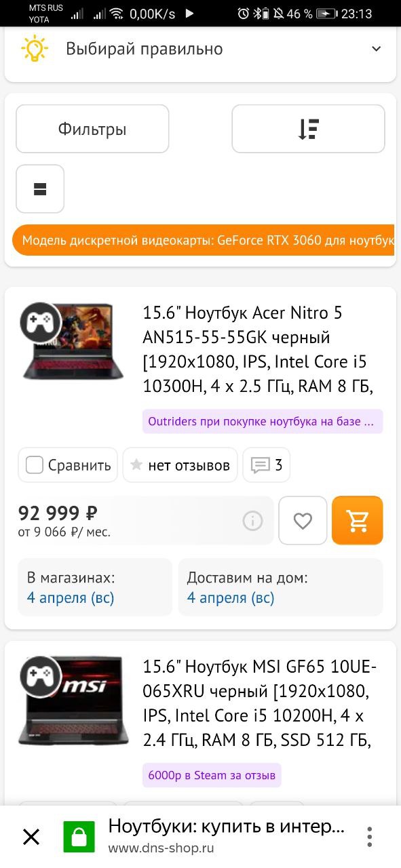Switch product list view layout icon
The image size is (401, 868).
point(40,189)
